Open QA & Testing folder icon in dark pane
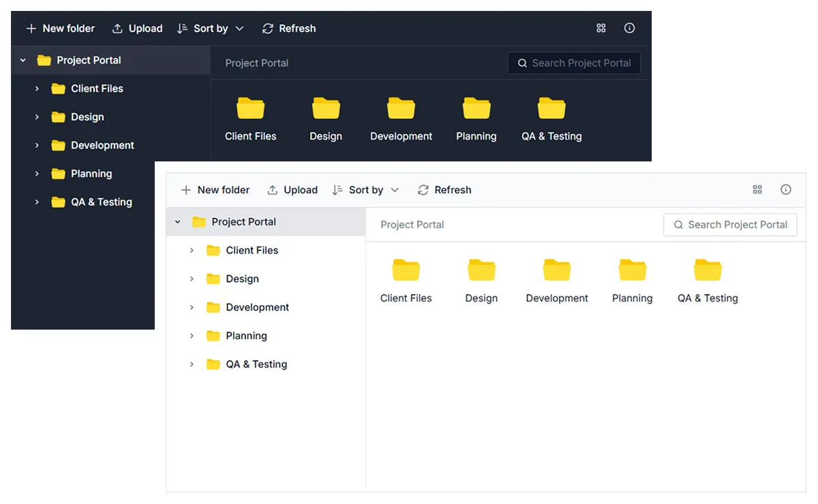Image resolution: width=818 pixels, height=504 pixels. [x=551, y=108]
